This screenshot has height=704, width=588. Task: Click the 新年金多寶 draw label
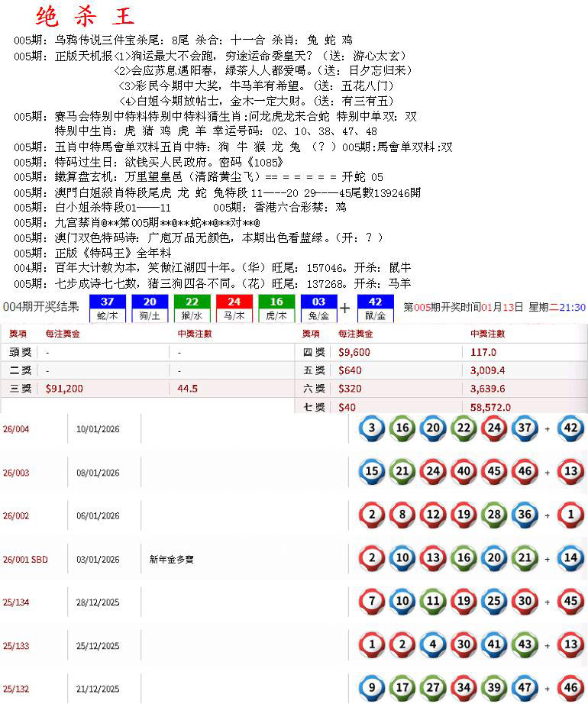click(172, 559)
